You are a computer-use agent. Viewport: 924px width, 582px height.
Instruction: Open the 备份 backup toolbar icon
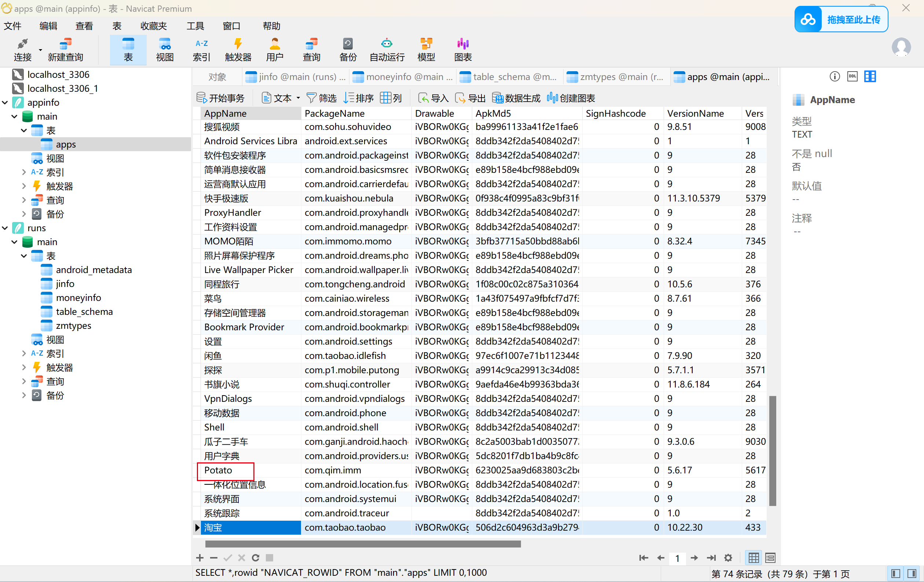348,50
